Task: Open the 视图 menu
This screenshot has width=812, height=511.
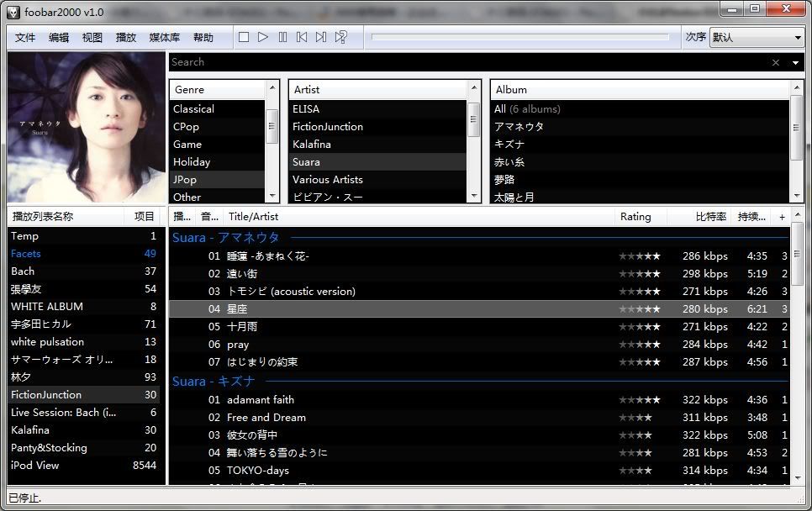Action: pyautogui.click(x=92, y=37)
